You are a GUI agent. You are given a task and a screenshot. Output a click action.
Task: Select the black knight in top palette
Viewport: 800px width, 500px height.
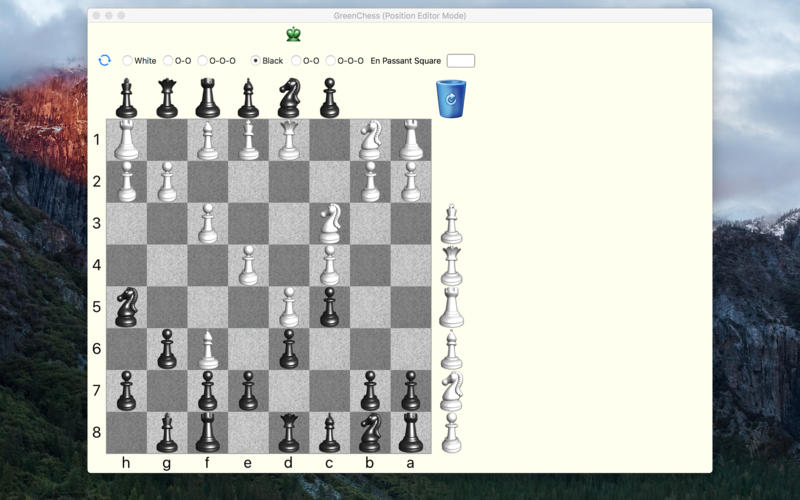click(x=289, y=98)
